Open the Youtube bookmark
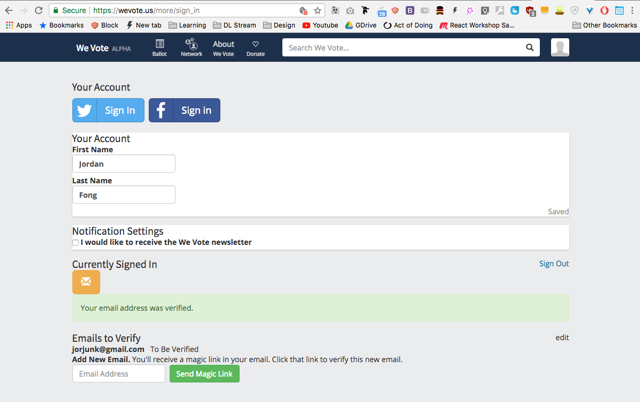This screenshot has height=402, width=640. click(x=320, y=25)
